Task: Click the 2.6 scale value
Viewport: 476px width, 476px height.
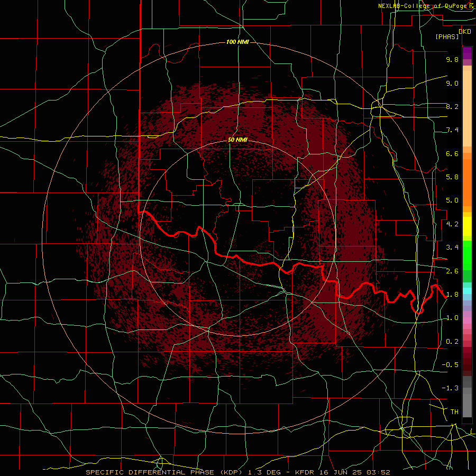Action: point(452,271)
